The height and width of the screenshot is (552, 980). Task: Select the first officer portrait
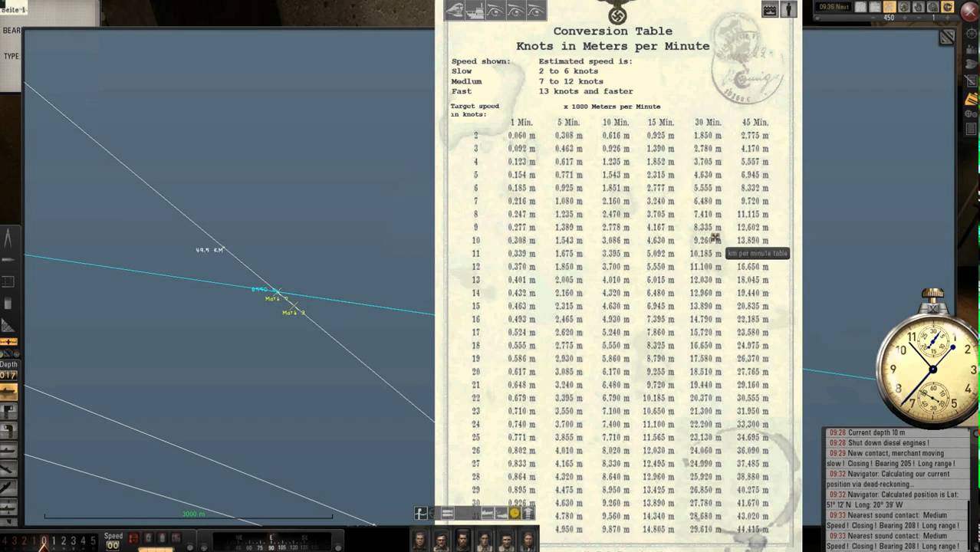[x=420, y=540]
